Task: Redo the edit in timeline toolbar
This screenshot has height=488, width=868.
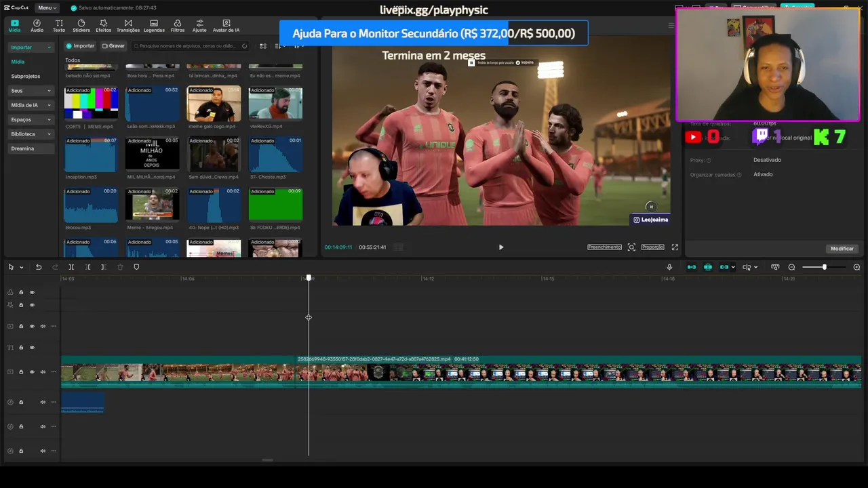Action: tap(55, 267)
